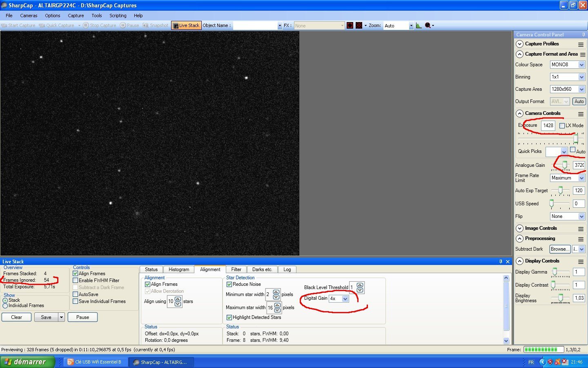The image size is (588, 368).
Task: Switch to Log tab
Action: (x=287, y=269)
